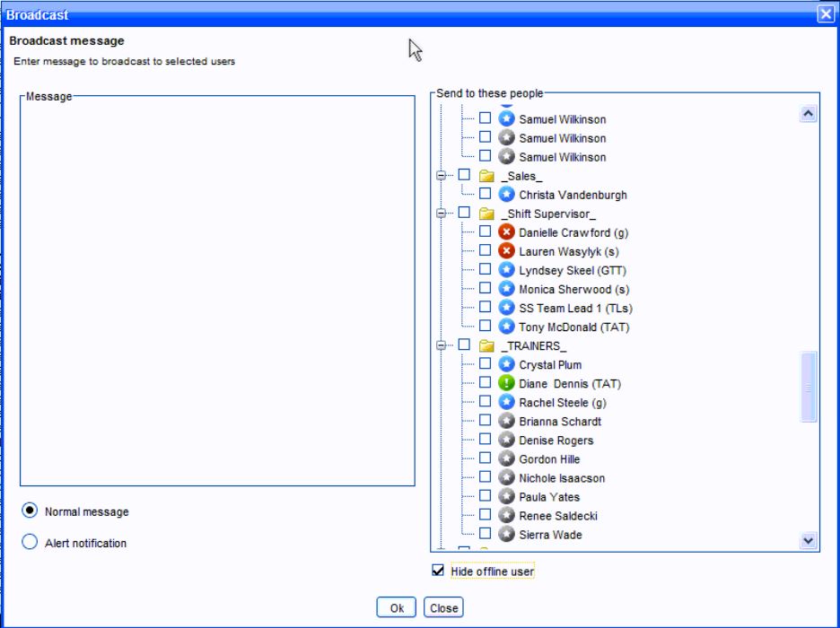Tick the checkbox for Christa Vandenburgh
The width and height of the screenshot is (840, 628).
[485, 194]
